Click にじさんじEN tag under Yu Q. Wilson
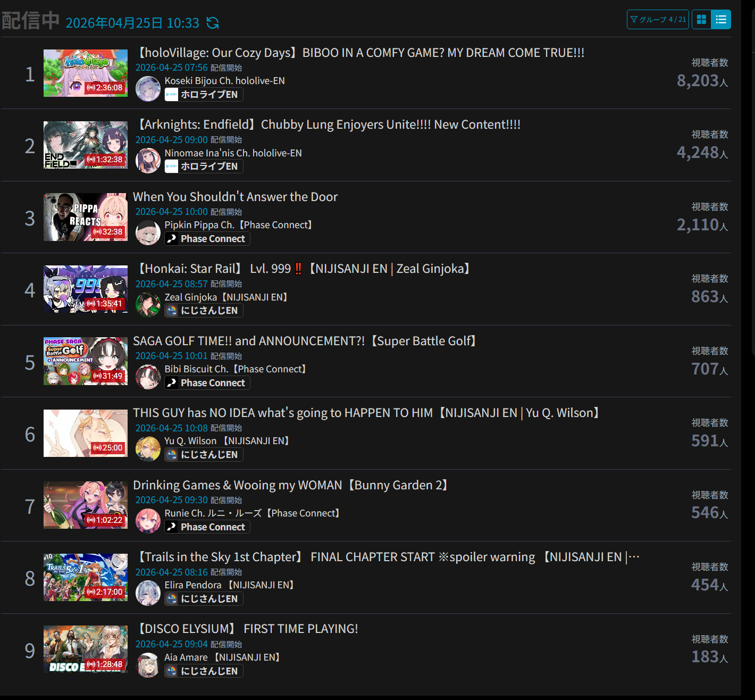The image size is (755, 700). pyautogui.click(x=204, y=455)
